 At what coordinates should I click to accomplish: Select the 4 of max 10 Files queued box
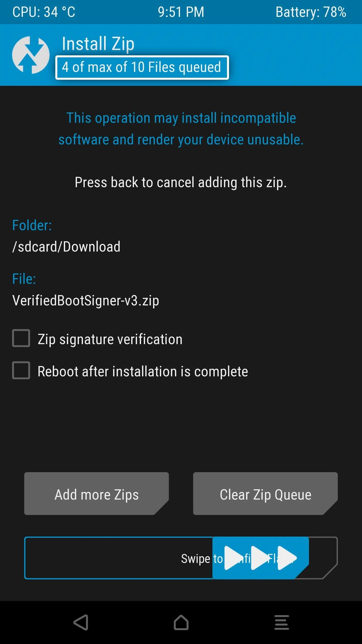pos(142,67)
